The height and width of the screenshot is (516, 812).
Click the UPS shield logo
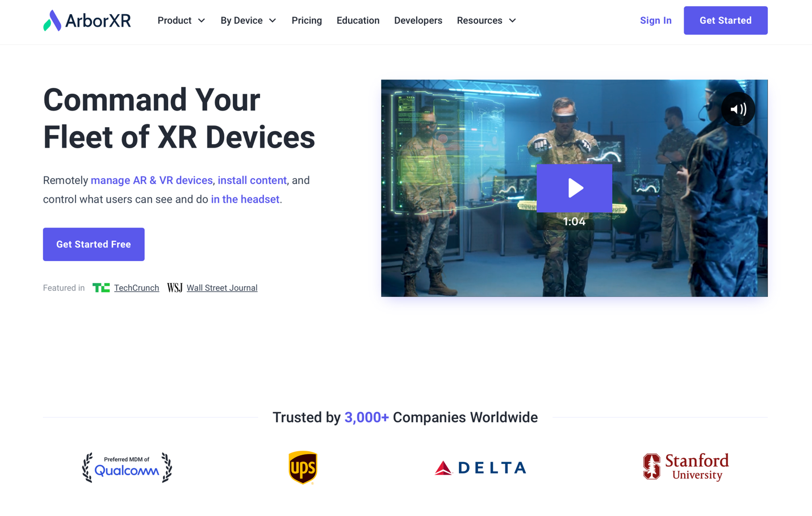click(x=303, y=467)
